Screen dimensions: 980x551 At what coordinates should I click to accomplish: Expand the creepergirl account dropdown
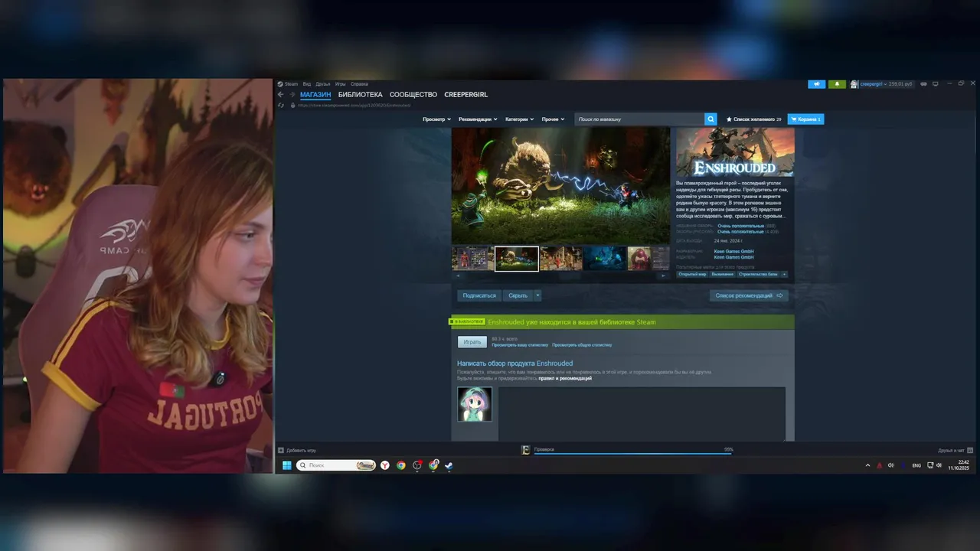tap(887, 84)
